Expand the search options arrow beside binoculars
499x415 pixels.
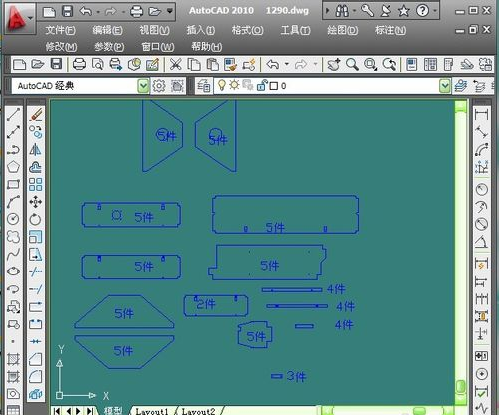click(x=354, y=11)
